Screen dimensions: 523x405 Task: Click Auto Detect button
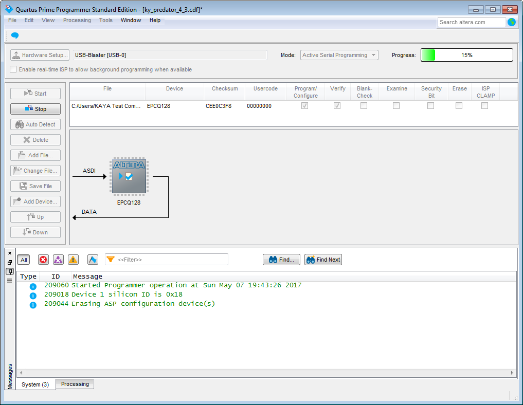35,124
